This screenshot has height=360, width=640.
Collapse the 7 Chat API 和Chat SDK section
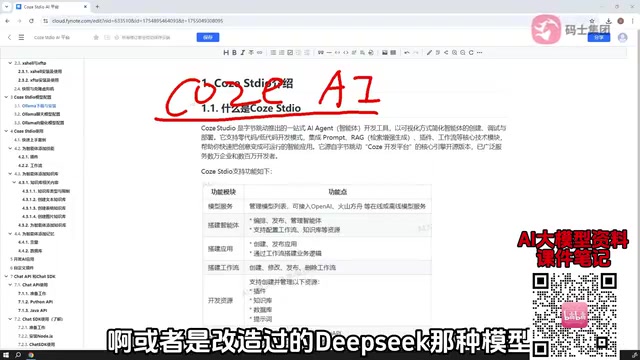(x=6, y=276)
